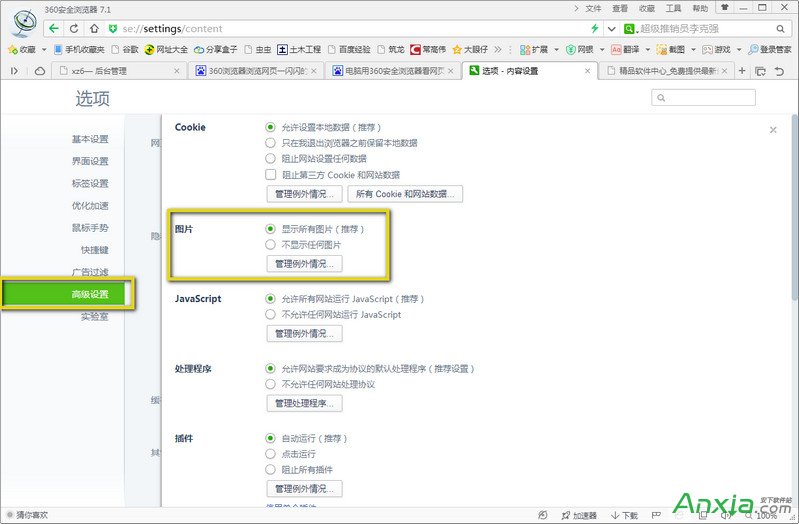Open the 截图 dropdown arrow

coord(694,49)
